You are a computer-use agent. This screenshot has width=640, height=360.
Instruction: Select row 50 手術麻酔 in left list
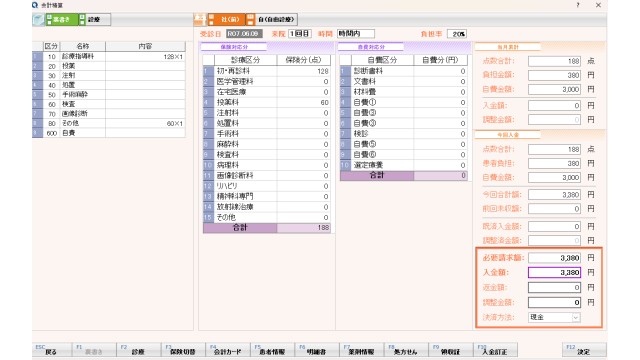point(109,94)
